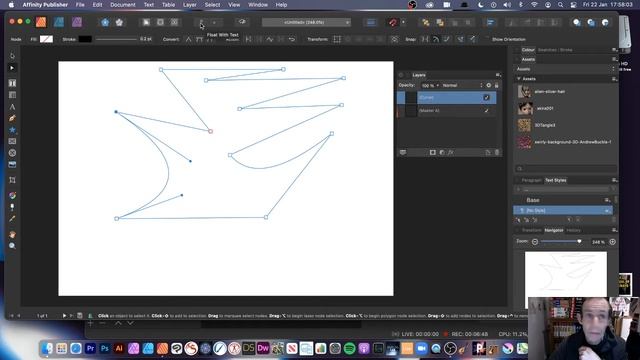Click the Transform mode box icon
640x360 pixels.
click(x=337, y=39)
